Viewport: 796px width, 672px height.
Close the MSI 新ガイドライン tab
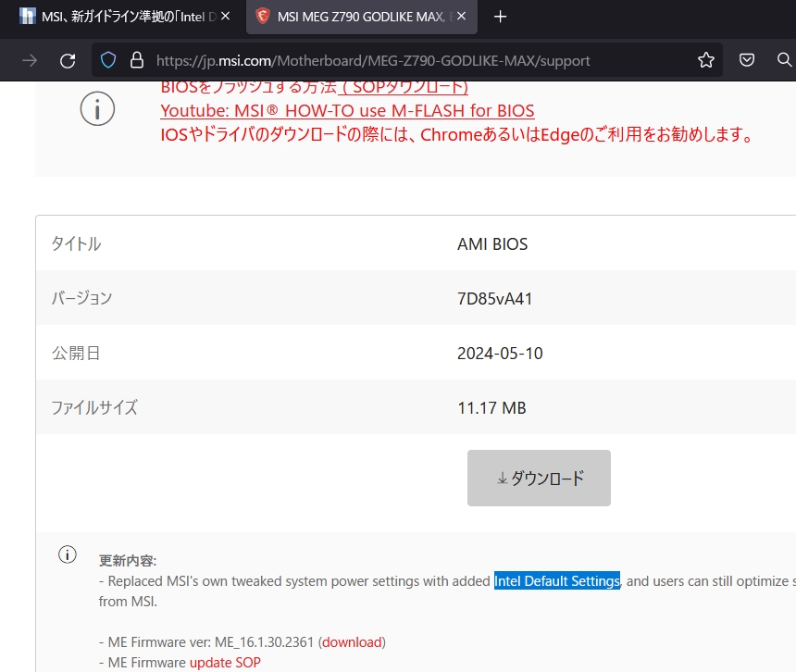click(226, 17)
